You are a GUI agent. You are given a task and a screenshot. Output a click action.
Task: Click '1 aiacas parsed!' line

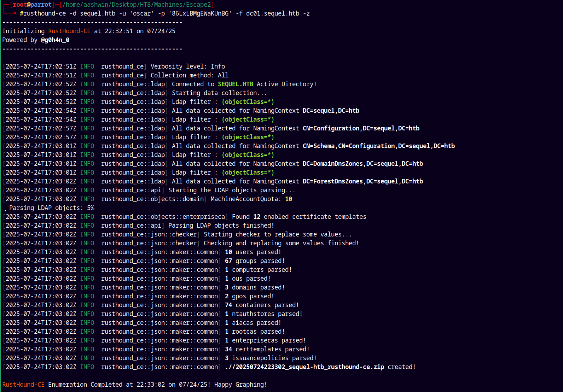(x=253, y=323)
